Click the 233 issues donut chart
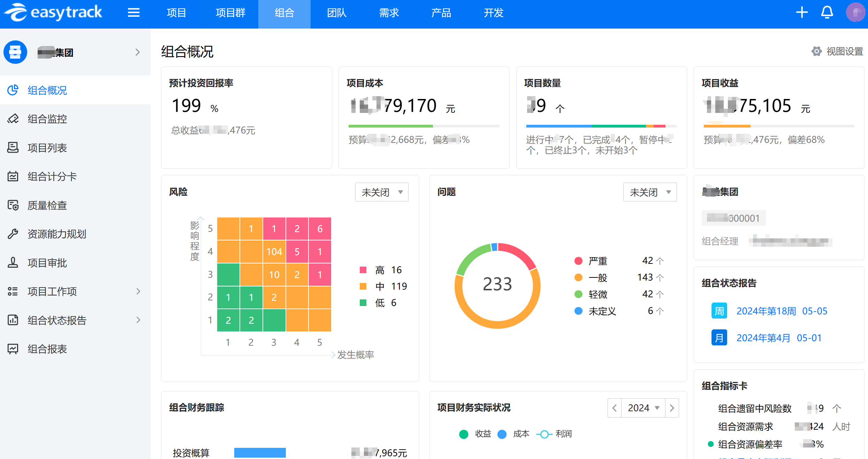 point(497,285)
